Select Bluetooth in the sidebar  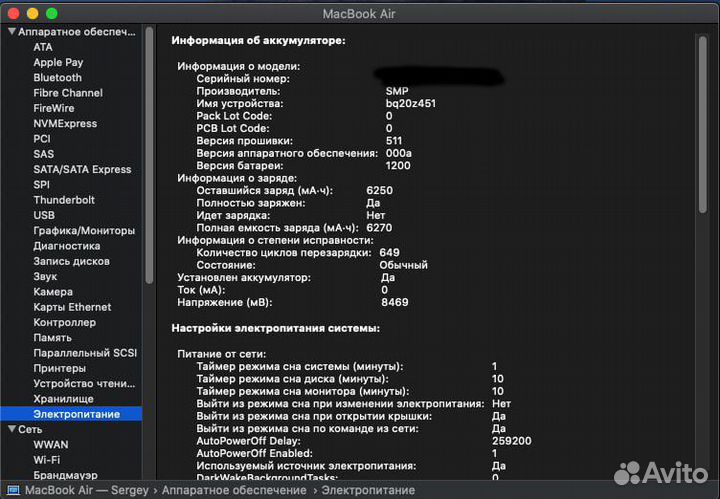pyautogui.click(x=57, y=77)
